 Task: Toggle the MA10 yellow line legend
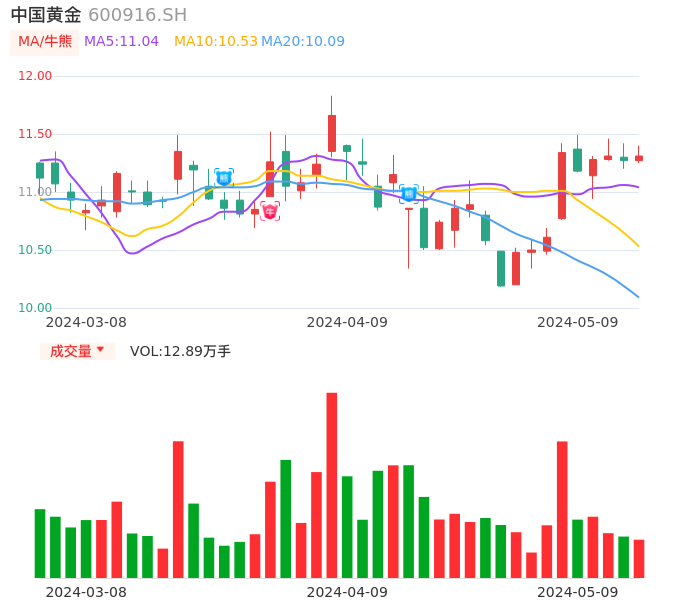[x=216, y=41]
